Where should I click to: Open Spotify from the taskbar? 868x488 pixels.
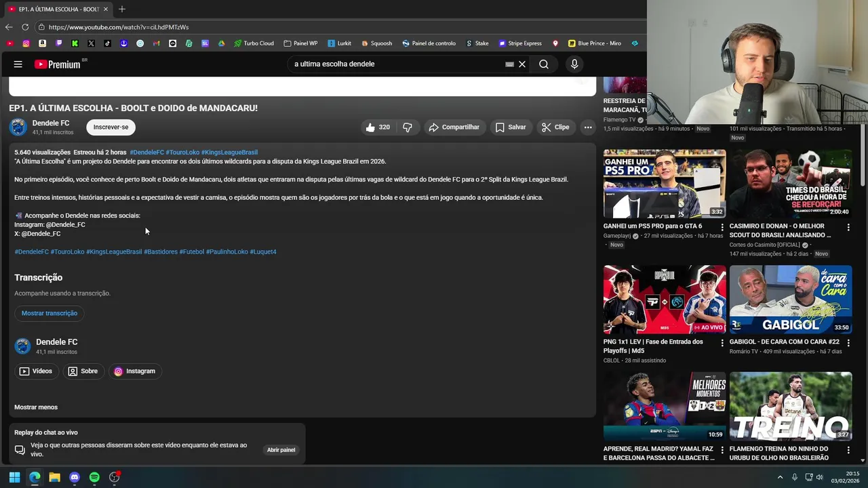tap(94, 477)
